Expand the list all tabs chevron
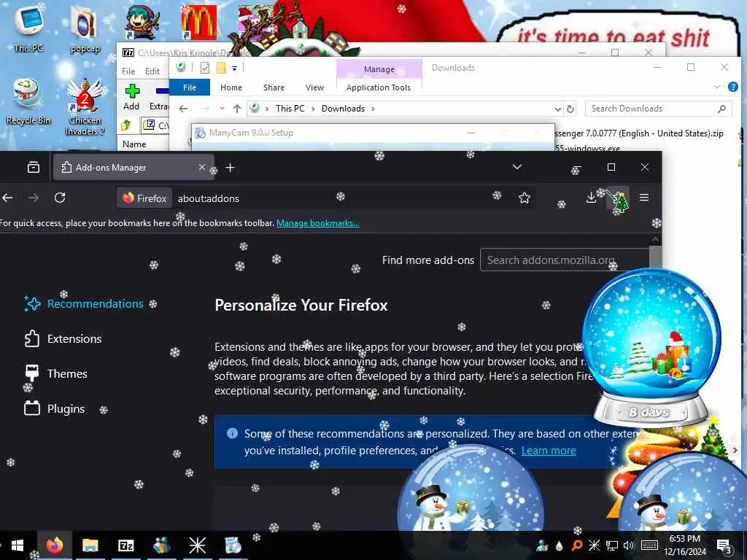 (517, 167)
